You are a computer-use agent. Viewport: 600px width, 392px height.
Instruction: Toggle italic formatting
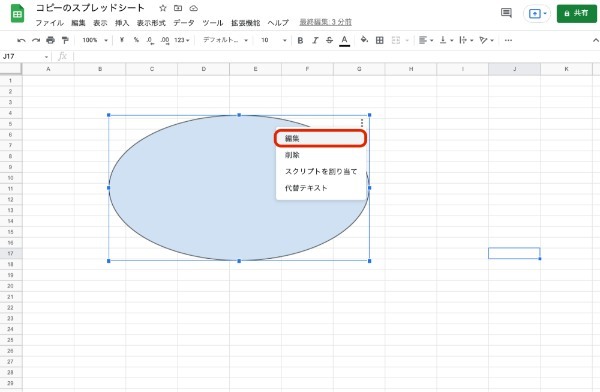tap(315, 40)
